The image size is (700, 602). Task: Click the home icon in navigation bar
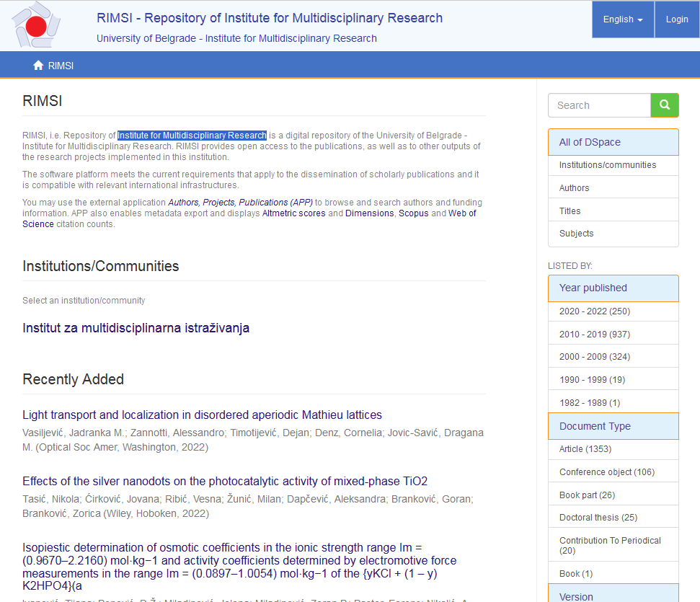pyautogui.click(x=38, y=66)
